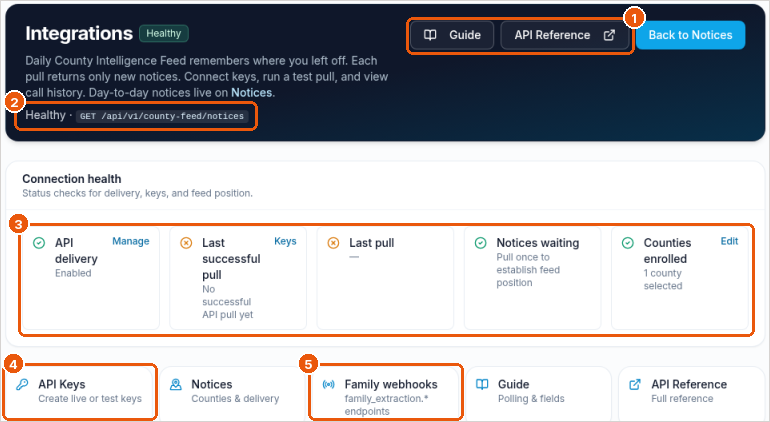This screenshot has height=422, width=770.
Task: Click 'No successful API pull yet' text
Action: [x=227, y=302]
